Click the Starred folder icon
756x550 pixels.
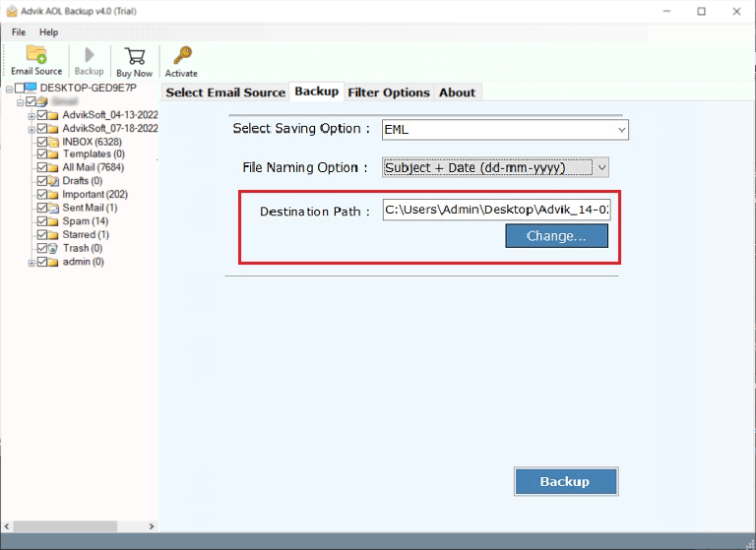pyautogui.click(x=53, y=235)
